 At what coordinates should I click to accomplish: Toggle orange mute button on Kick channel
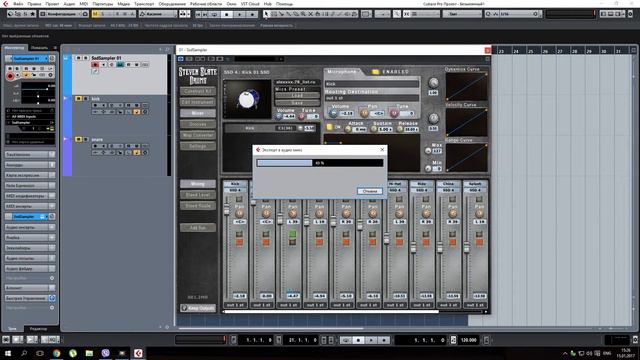pyautogui.click(x=240, y=242)
